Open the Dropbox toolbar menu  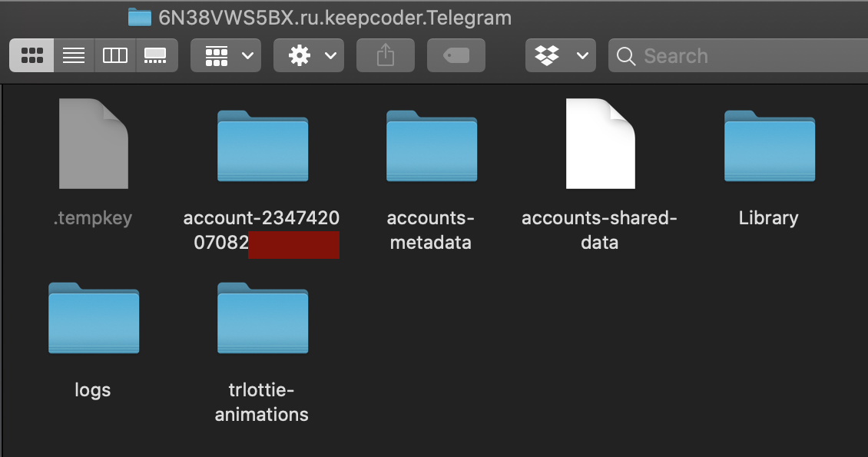pos(560,55)
